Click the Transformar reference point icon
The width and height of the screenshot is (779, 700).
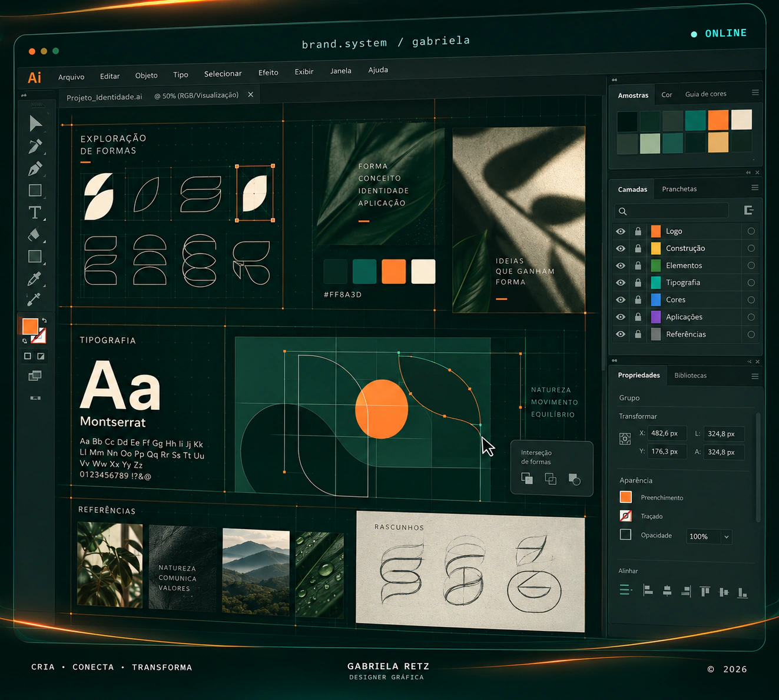[x=625, y=439]
